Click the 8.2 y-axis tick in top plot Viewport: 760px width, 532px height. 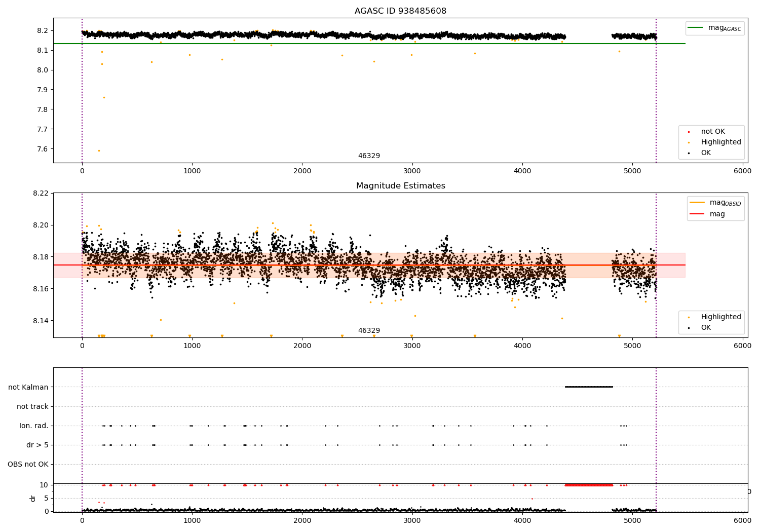pyautogui.click(x=43, y=30)
